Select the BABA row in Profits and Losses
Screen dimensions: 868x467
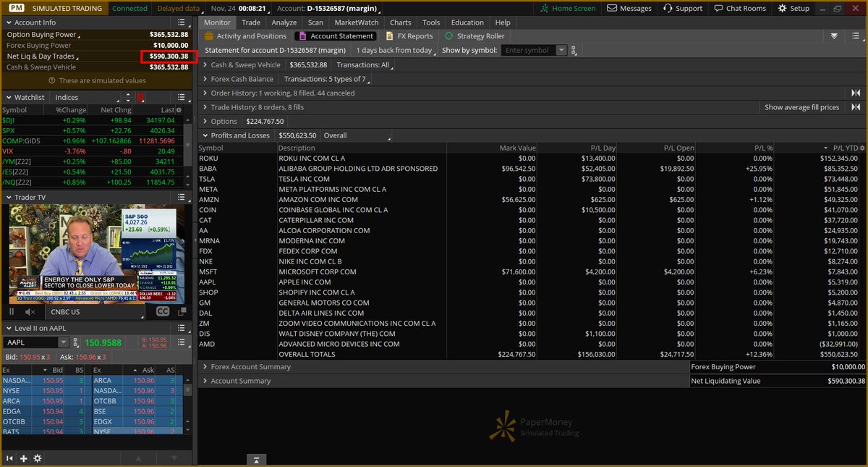pos(532,169)
